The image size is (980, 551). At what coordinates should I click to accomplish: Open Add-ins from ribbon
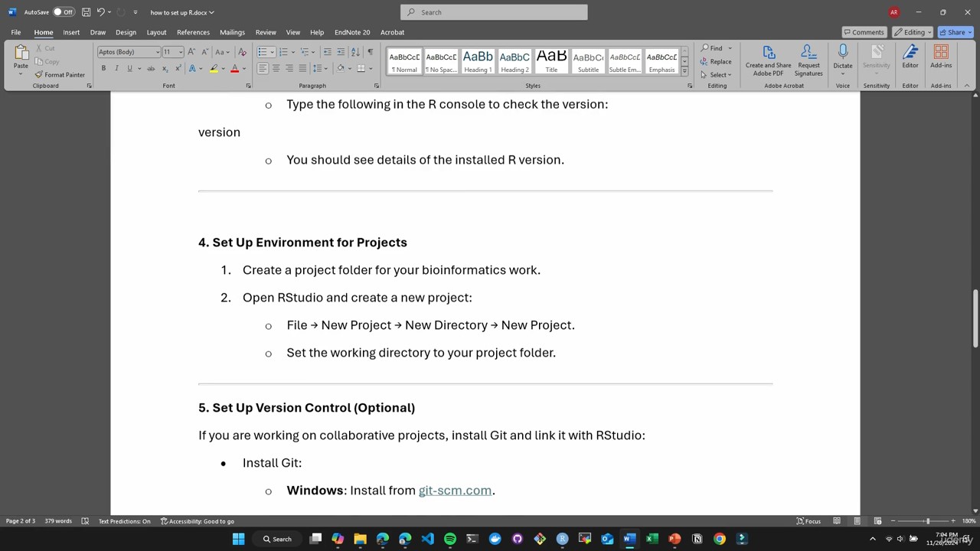click(941, 57)
